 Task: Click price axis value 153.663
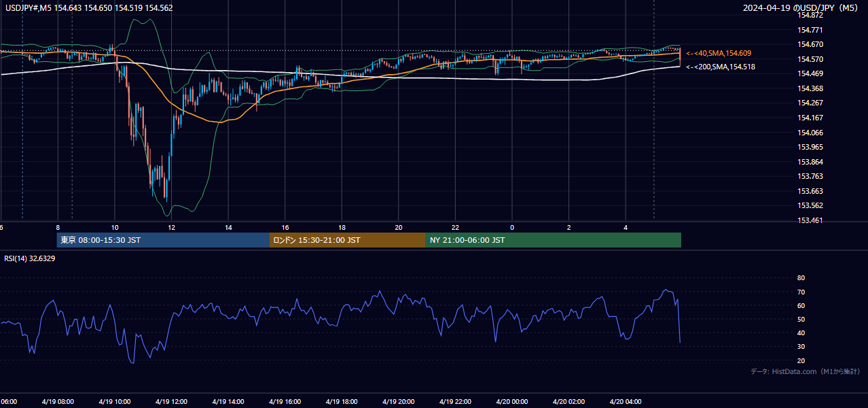[811, 191]
